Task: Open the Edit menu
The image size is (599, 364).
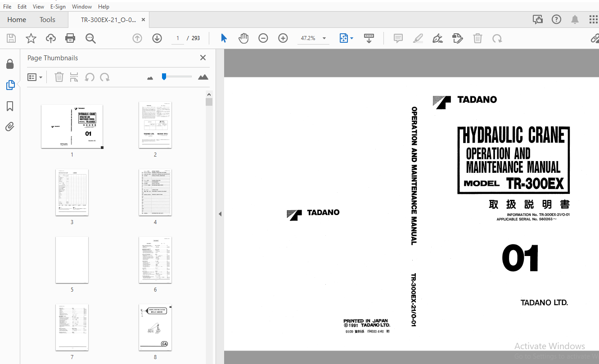Action: [x=22, y=6]
